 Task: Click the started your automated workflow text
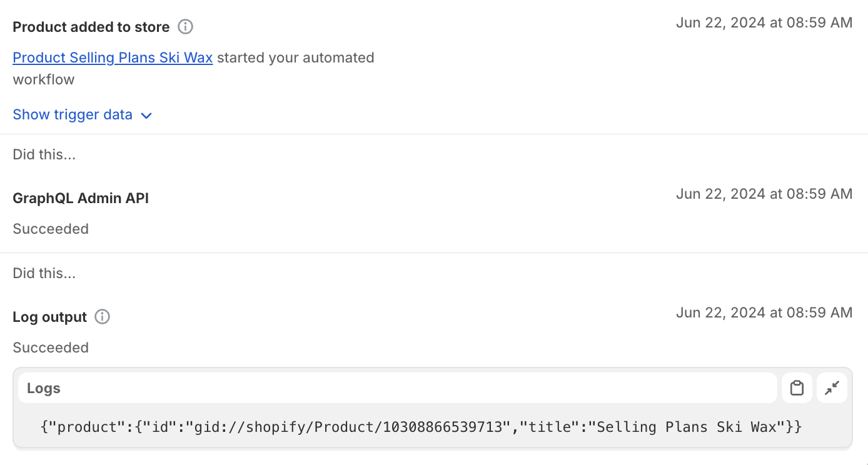point(295,58)
